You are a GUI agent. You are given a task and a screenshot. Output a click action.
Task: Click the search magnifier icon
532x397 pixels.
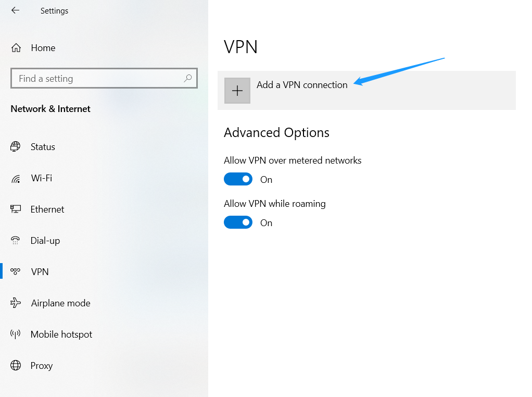187,79
